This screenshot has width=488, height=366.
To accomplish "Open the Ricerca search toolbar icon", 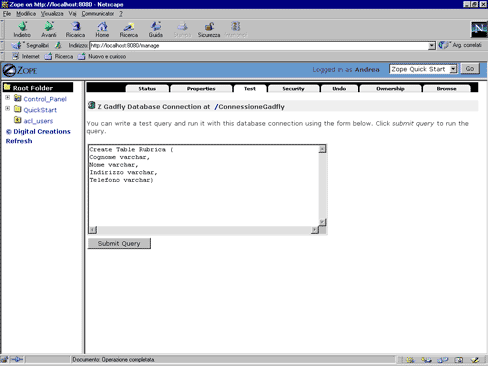I will click(129, 29).
